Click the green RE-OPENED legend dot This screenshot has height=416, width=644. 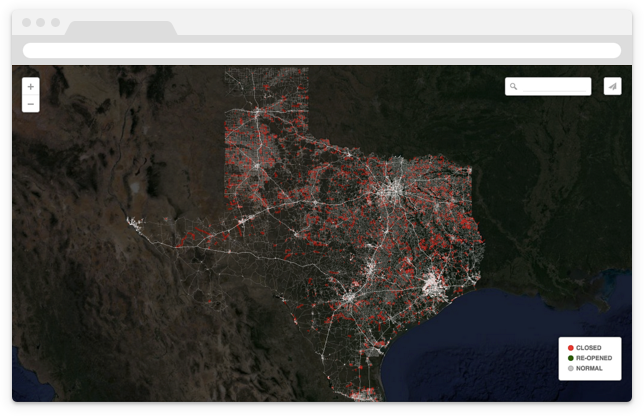(570, 358)
